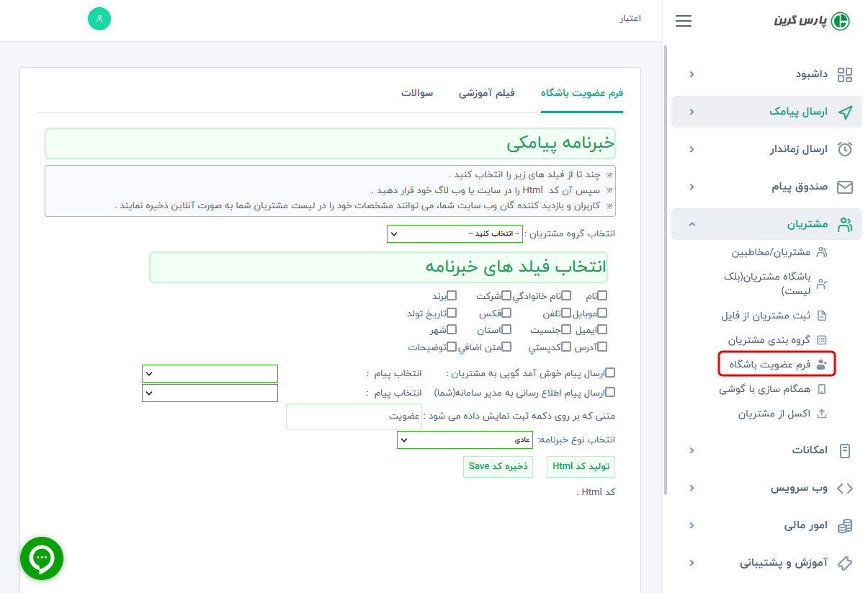Click the hamburger menu icon
This screenshot has width=868, height=593.
point(684,21)
